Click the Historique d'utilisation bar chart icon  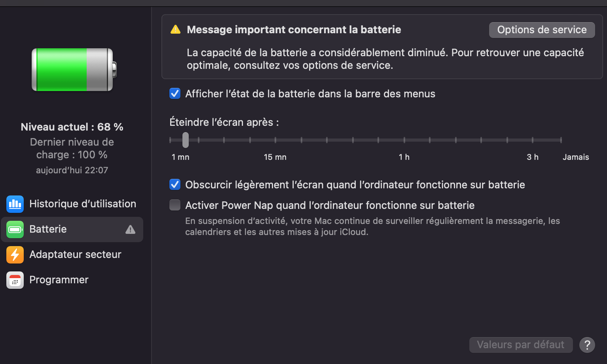pos(15,204)
